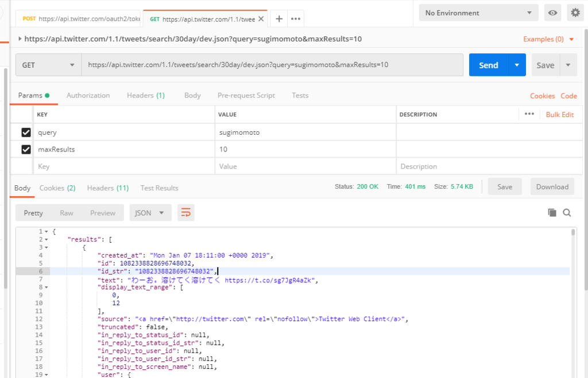Select the response Body tab
588x378 pixels.
[x=22, y=188]
